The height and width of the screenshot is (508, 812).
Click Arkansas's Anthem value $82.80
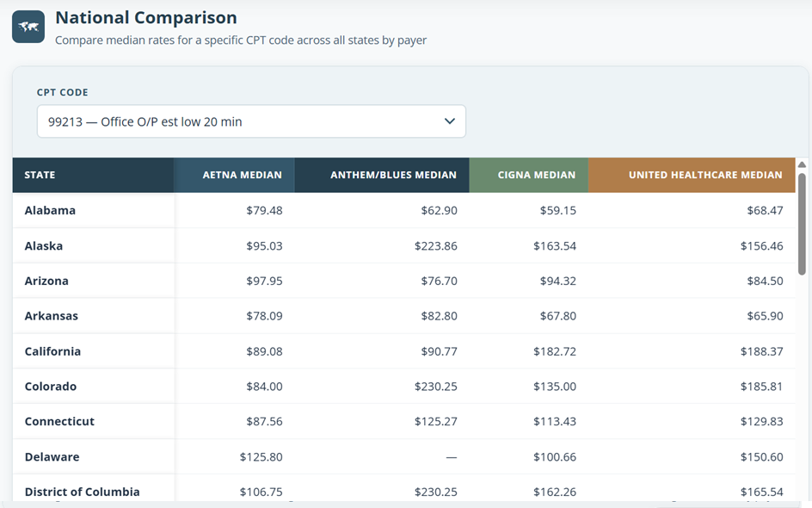440,316
